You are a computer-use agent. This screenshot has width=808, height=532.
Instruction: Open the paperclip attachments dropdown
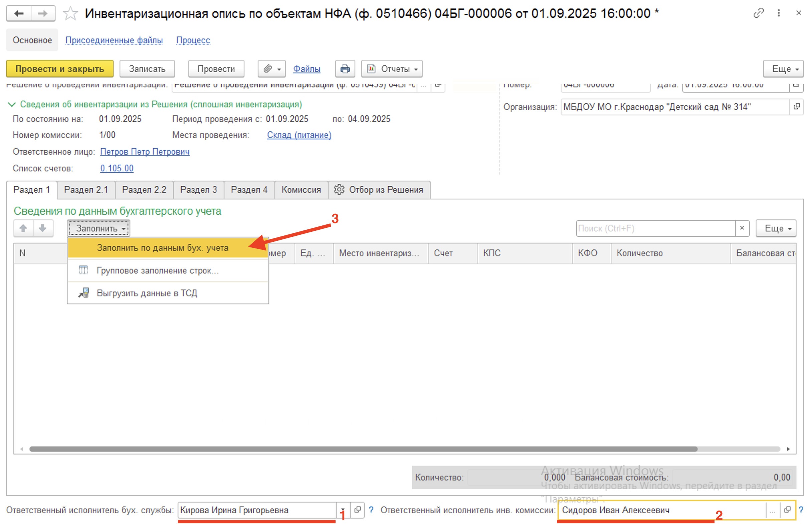pyautogui.click(x=271, y=69)
